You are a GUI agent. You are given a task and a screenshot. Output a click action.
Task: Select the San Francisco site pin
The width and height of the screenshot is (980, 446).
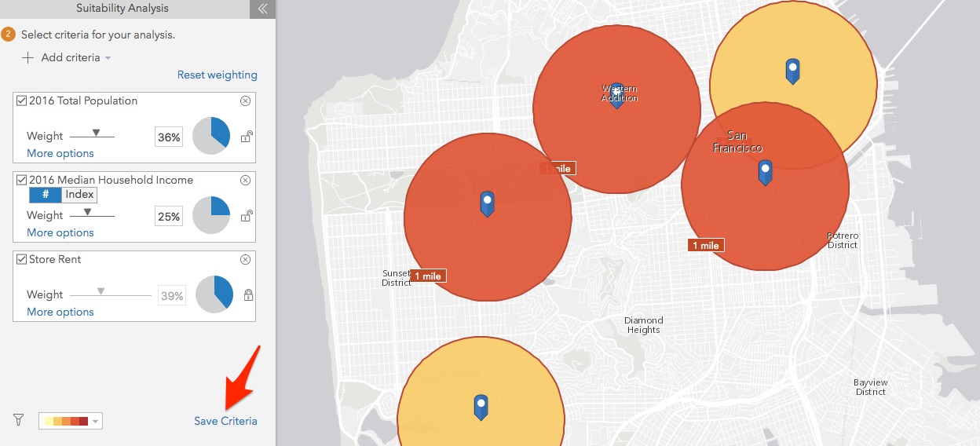[766, 172]
